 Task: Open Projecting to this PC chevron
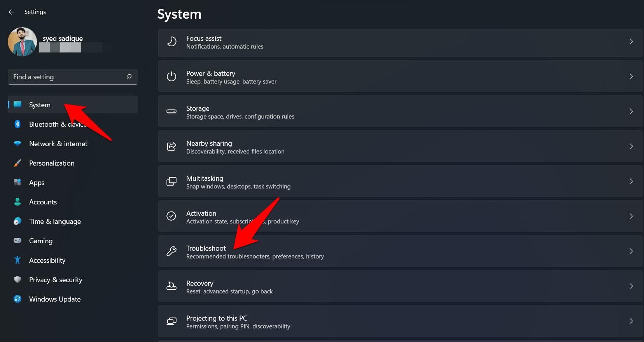pos(631,321)
